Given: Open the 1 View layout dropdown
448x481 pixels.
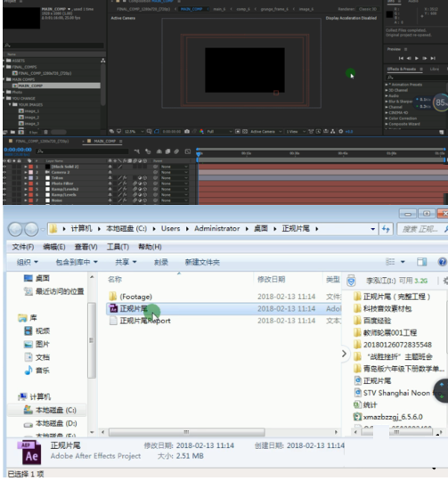Looking at the screenshot, I should pyautogui.click(x=297, y=131).
